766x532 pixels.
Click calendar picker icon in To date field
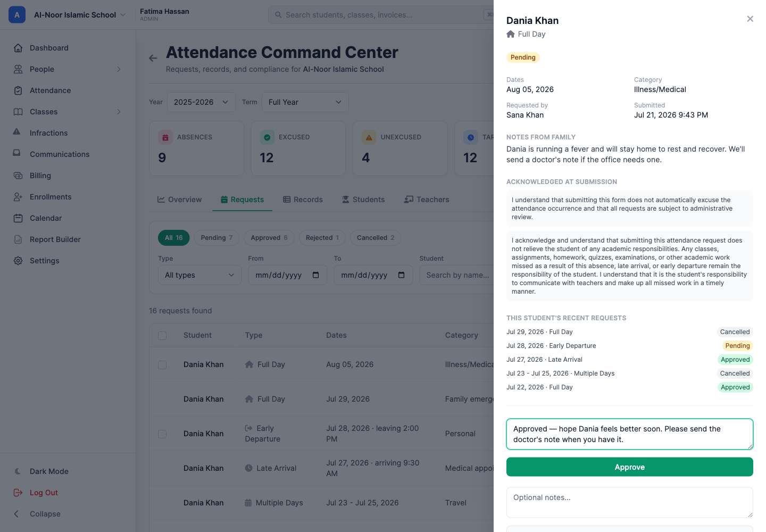coord(401,275)
